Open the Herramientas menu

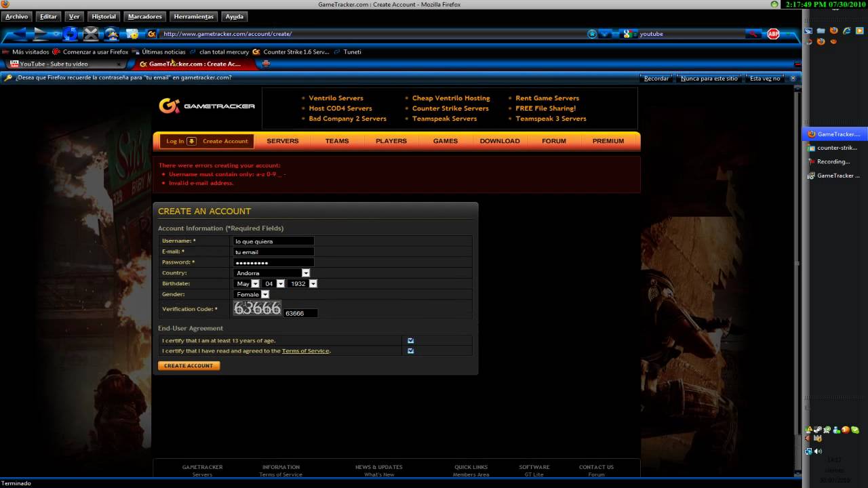point(193,16)
